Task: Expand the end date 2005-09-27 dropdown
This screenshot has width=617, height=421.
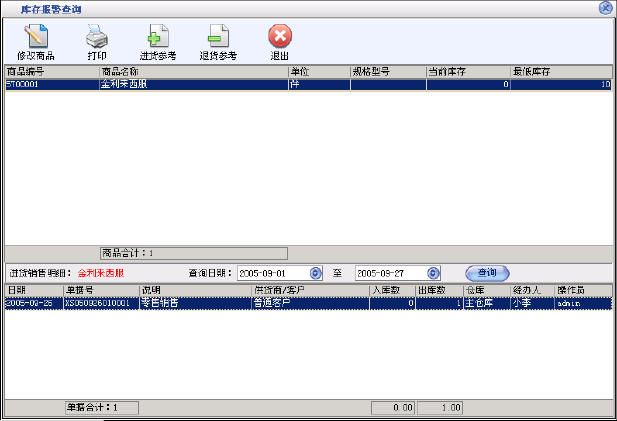Action: [433, 272]
